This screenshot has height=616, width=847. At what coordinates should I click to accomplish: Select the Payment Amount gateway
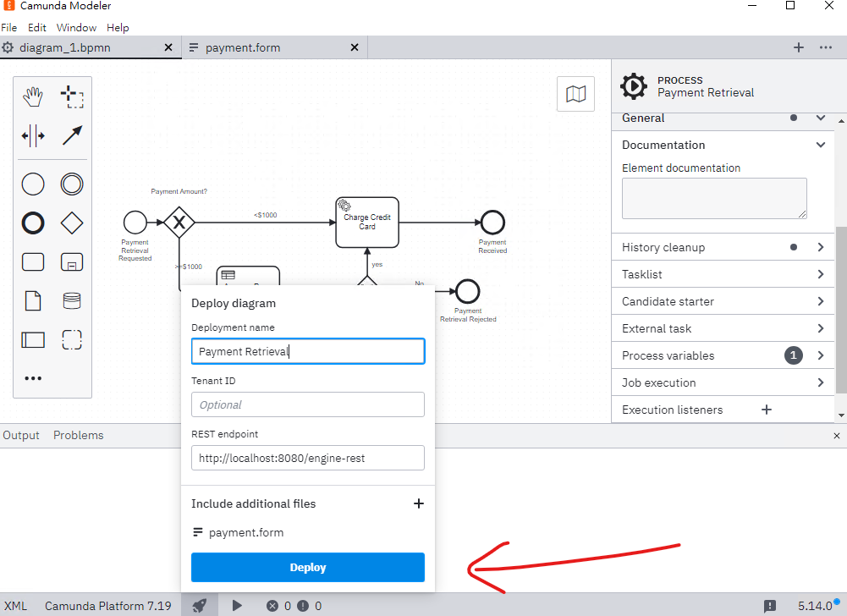coord(179,222)
